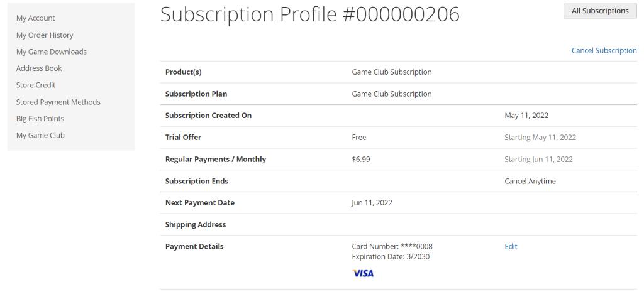This screenshot has width=644, height=299.
Task: View Store Credit in sidebar
Action: pos(36,85)
